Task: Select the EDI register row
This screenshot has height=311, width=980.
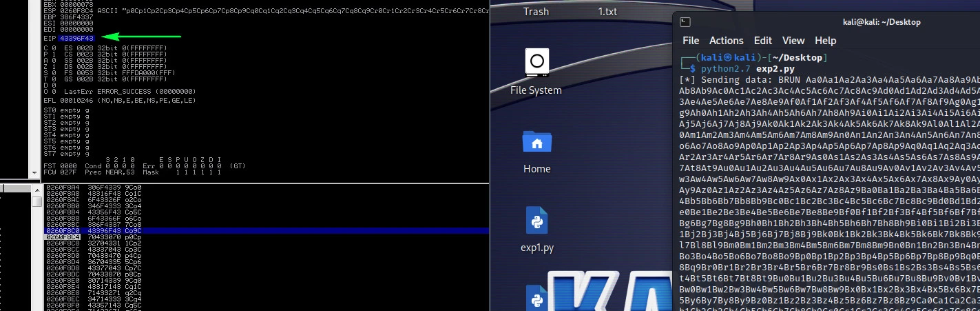Action: pos(68,29)
